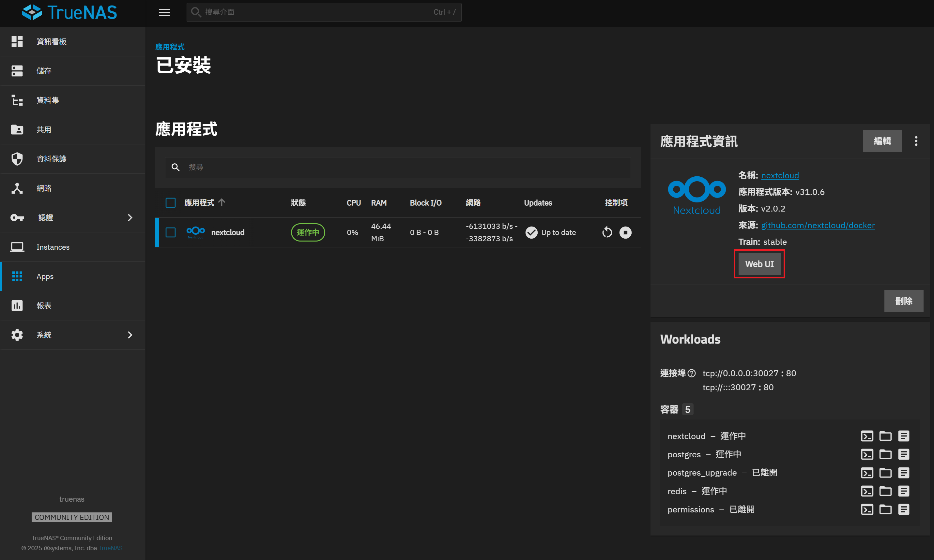This screenshot has width=934, height=560.
Task: Restart the nextcloud app
Action: point(607,232)
